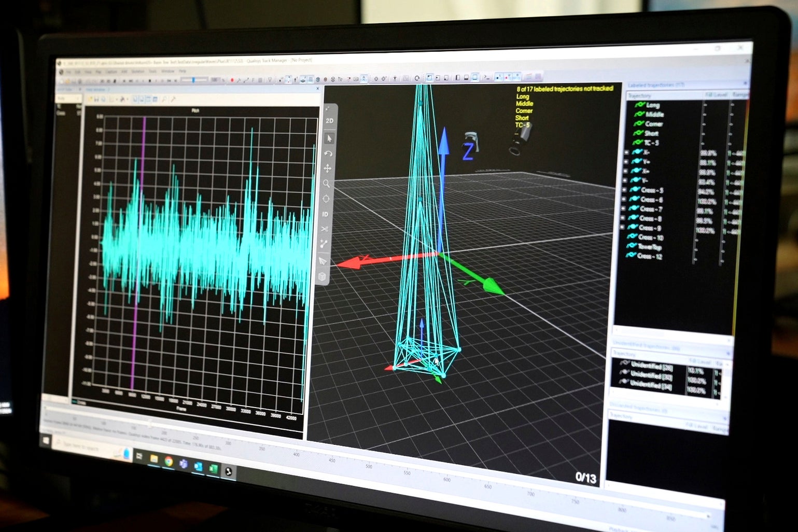Expand the Cross - 7 trajectory row
Viewport: 798px width, 532px height.
point(624,208)
